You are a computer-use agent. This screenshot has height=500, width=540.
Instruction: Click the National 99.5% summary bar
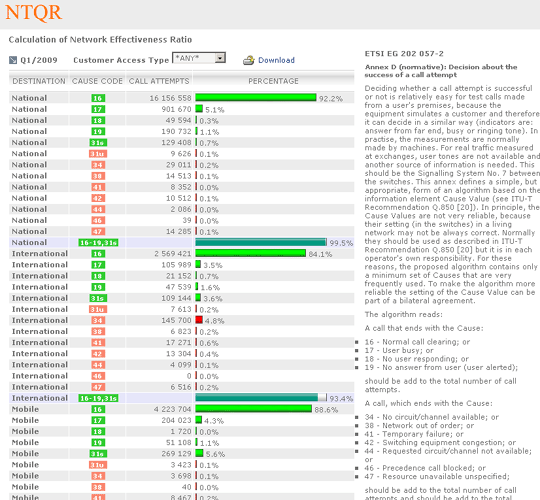(x=261, y=242)
